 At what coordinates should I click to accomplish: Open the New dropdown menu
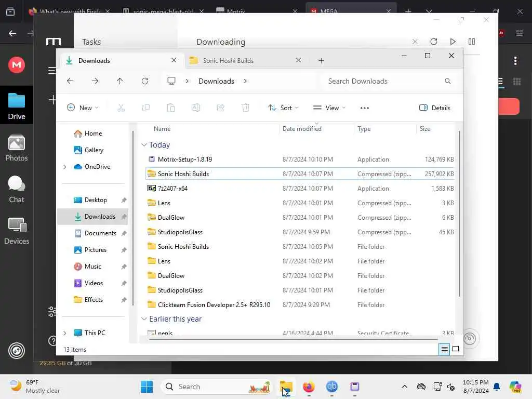pos(83,108)
